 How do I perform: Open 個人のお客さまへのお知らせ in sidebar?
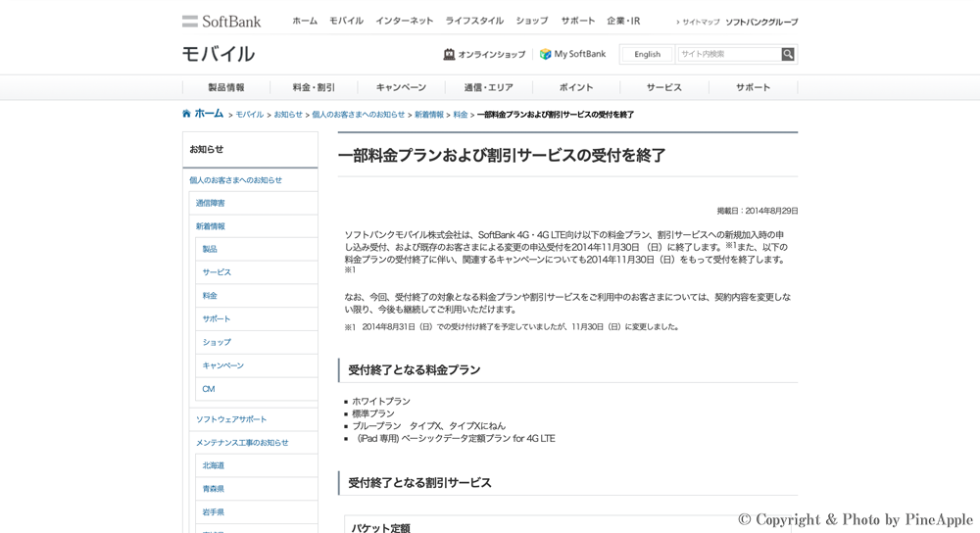pyautogui.click(x=235, y=180)
